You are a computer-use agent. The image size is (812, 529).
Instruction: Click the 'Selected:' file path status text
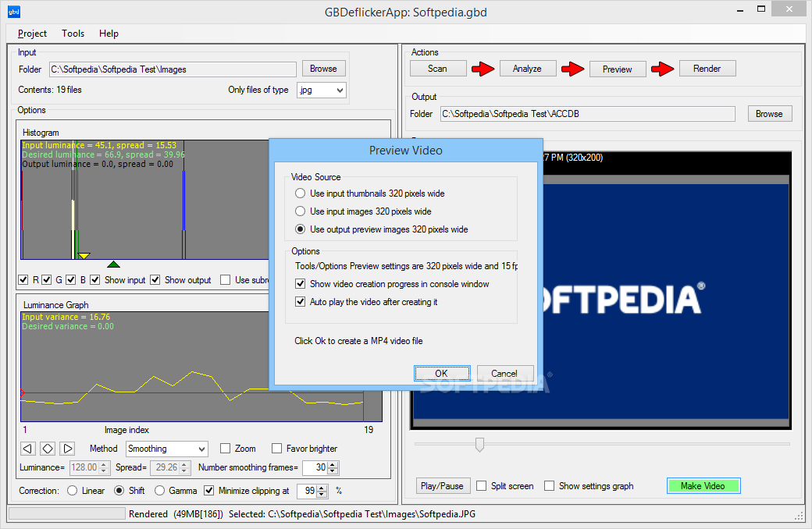coord(352,514)
